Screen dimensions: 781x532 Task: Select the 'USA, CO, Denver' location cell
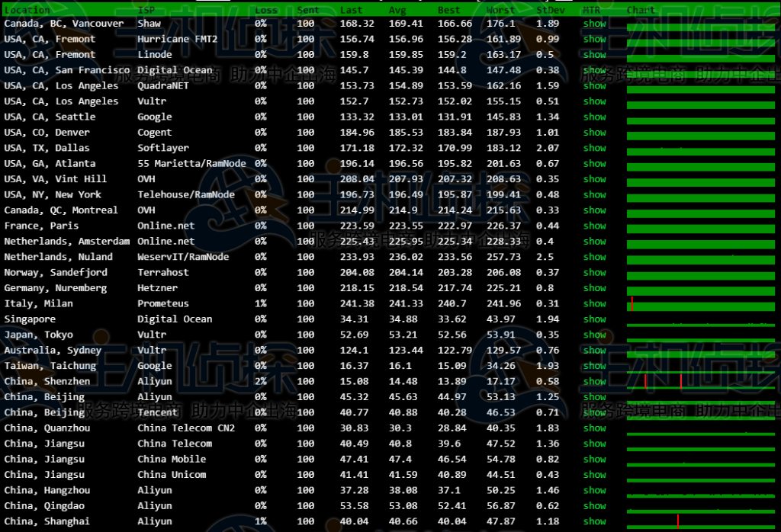pyautogui.click(x=47, y=133)
